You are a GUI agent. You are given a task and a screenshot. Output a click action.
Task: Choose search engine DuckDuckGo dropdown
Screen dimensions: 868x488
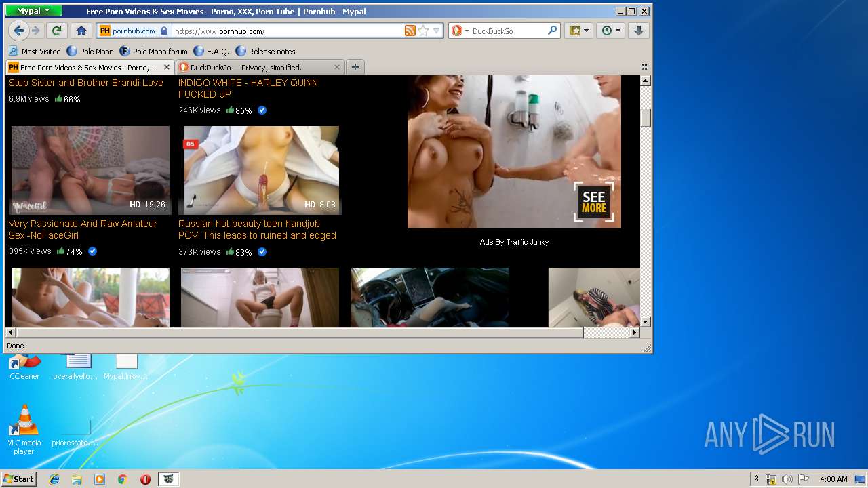coord(460,30)
